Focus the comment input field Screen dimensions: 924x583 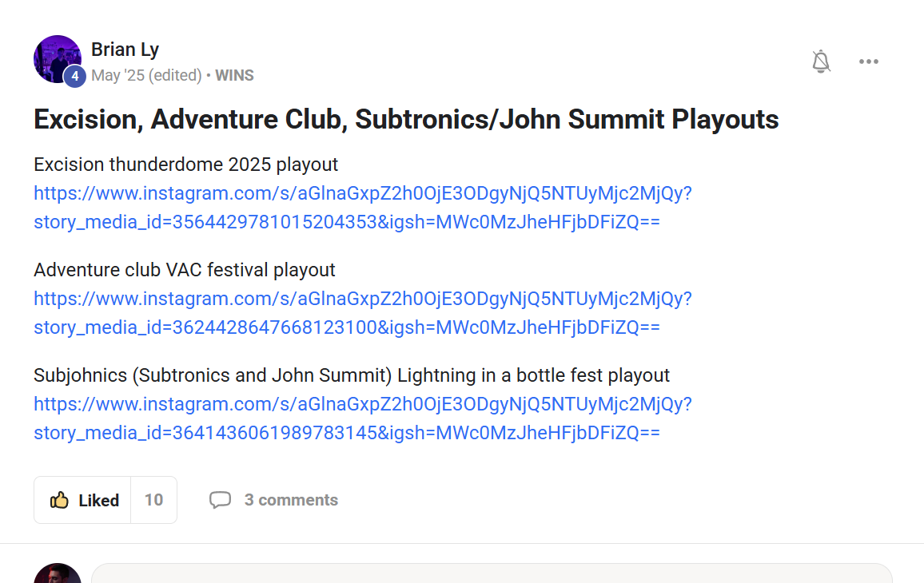click(x=491, y=574)
